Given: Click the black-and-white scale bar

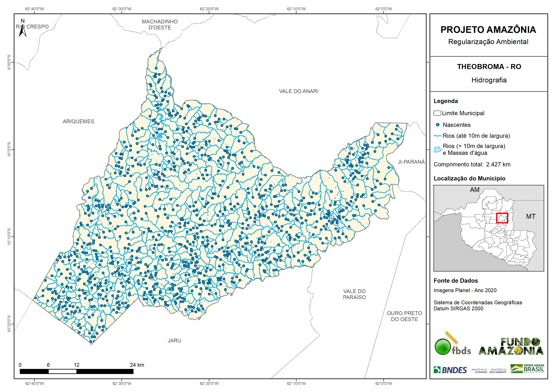Looking at the screenshot, I should [x=76, y=371].
